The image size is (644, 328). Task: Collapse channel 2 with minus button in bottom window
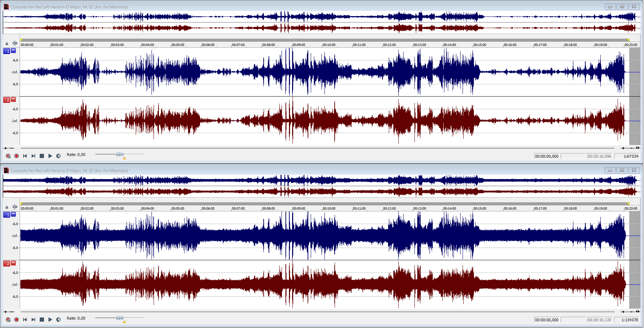pos(13,263)
